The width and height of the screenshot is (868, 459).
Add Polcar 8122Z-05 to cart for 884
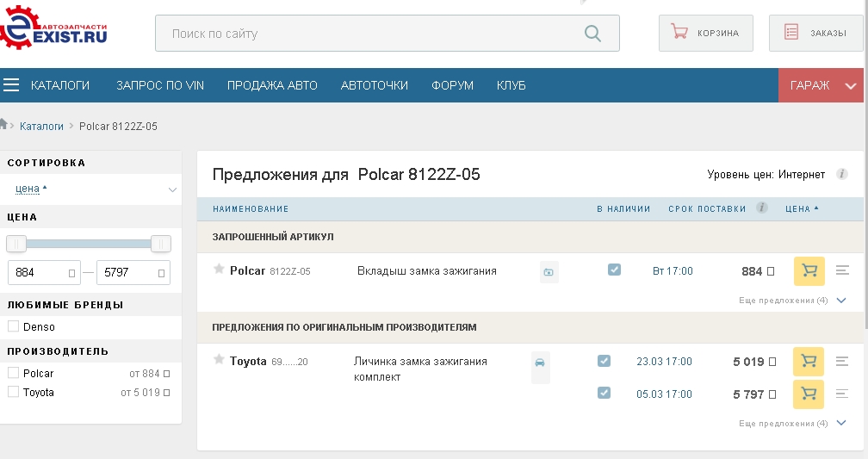(809, 271)
